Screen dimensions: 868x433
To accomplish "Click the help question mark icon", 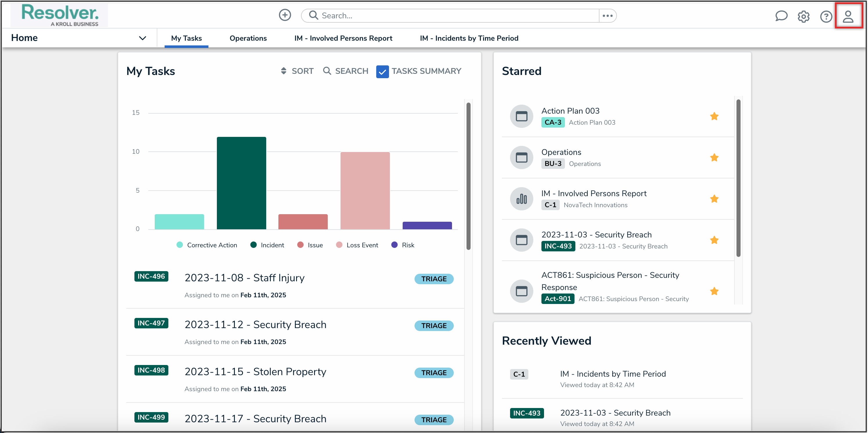I will pos(826,16).
